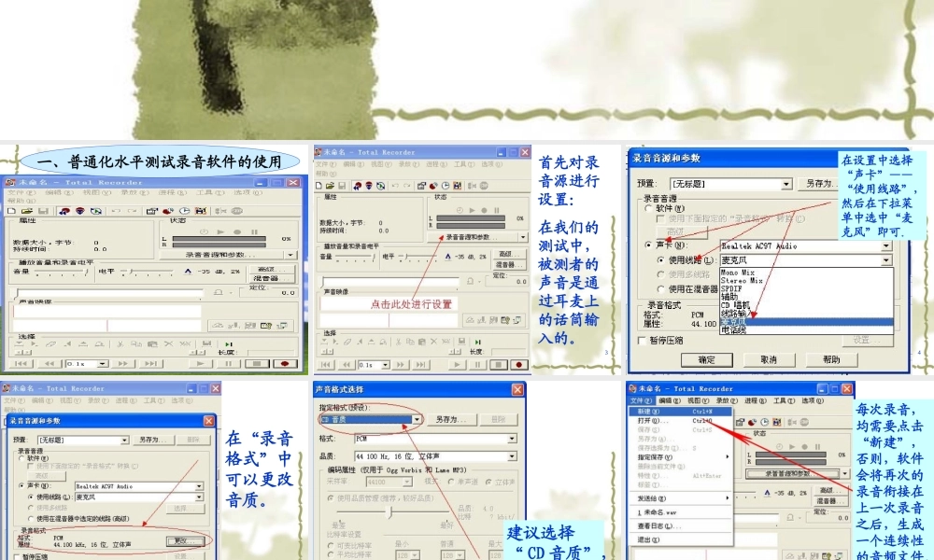Image resolution: width=934 pixels, height=560 pixels.
Task: Click skip-to-end button in oval-title slide
Action: click(150, 363)
